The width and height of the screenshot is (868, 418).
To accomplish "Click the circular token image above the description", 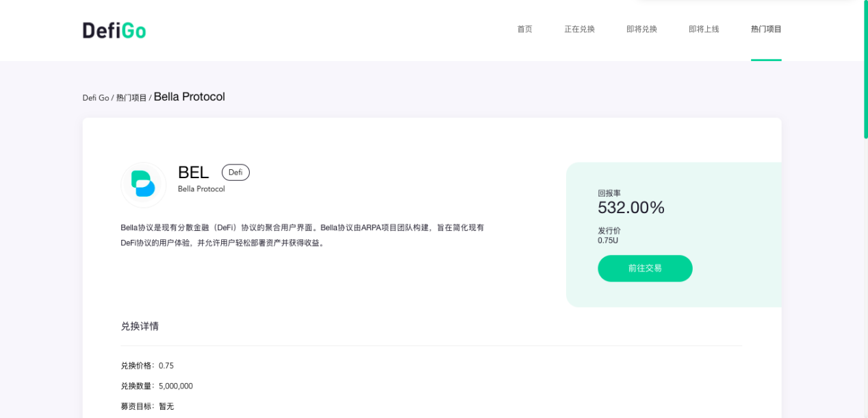I will pyautogui.click(x=143, y=184).
